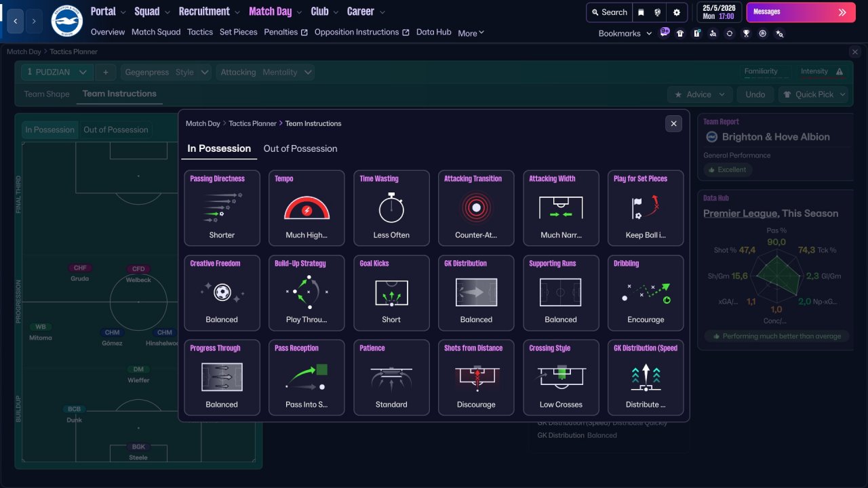Open the Shots from Distance card

coord(476,378)
